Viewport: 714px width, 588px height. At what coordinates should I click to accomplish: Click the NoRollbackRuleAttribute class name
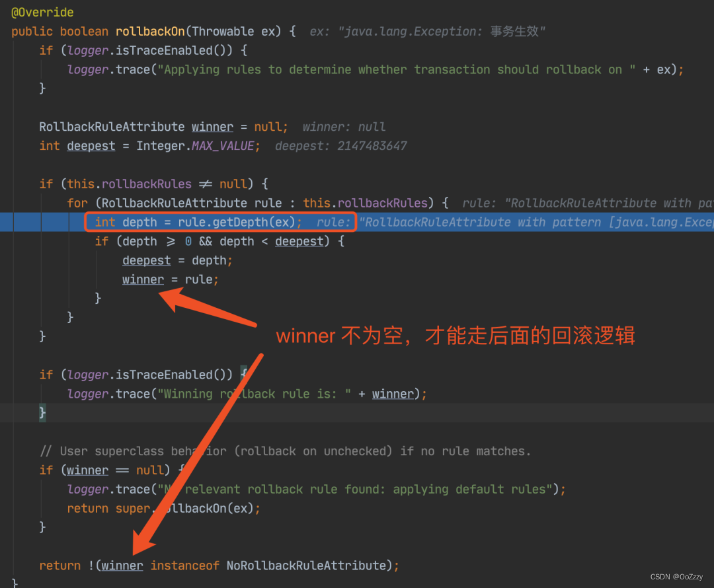pos(307,566)
